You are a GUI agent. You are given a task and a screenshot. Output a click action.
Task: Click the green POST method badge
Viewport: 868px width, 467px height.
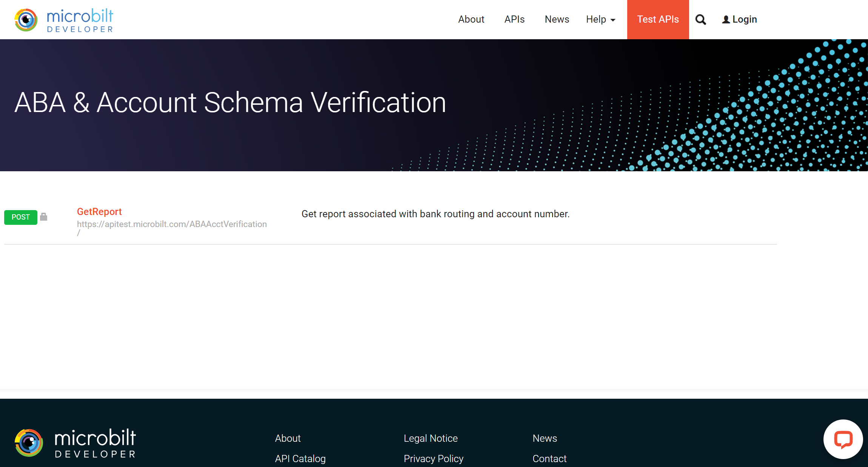coord(20,217)
